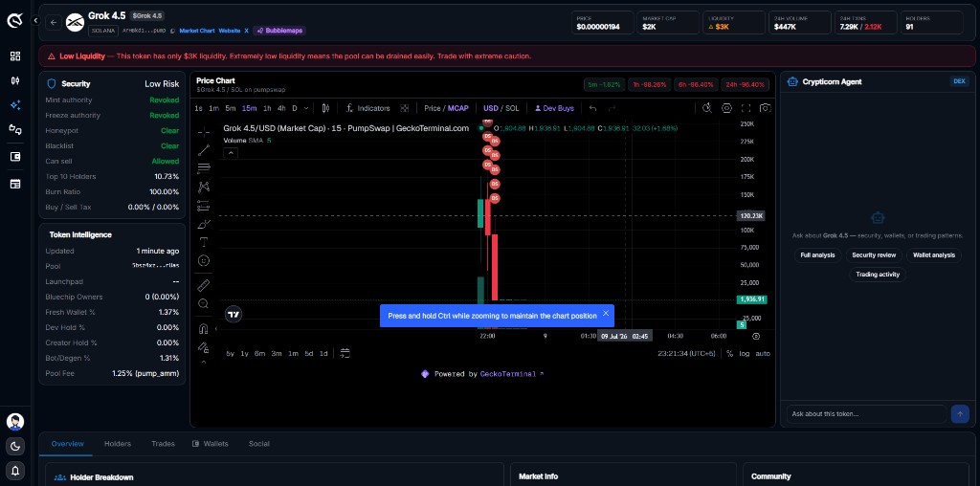
Task: Toggle log scale on chart
Action: pos(745,354)
